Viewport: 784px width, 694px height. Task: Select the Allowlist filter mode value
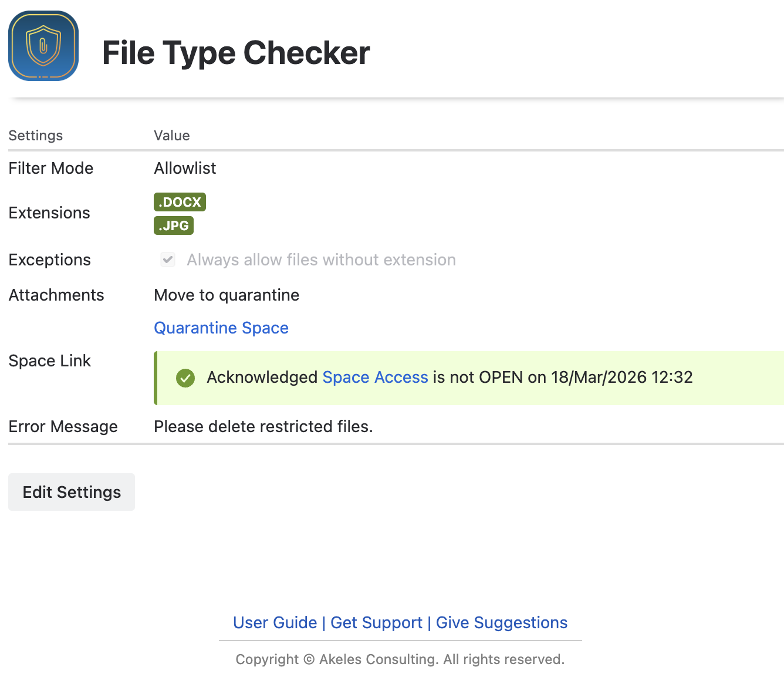tap(185, 169)
